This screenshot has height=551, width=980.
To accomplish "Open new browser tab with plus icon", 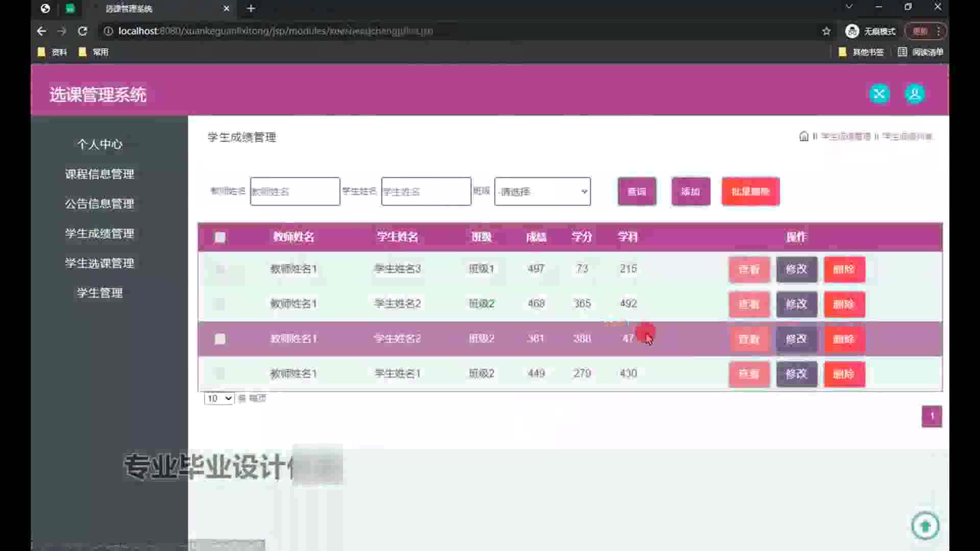I will point(251,8).
